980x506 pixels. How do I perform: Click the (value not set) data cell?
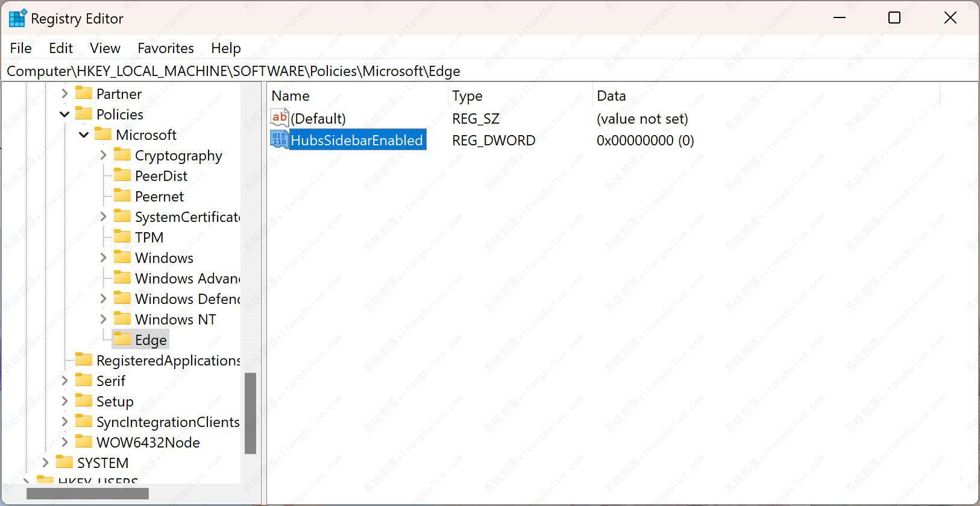[642, 119]
